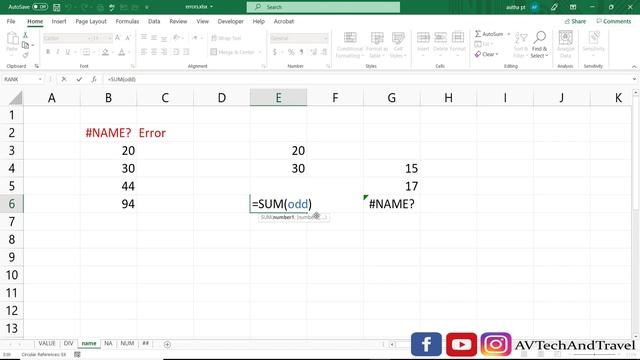Toggle Wrap Text
The image size is (640, 360).
coord(226,38)
